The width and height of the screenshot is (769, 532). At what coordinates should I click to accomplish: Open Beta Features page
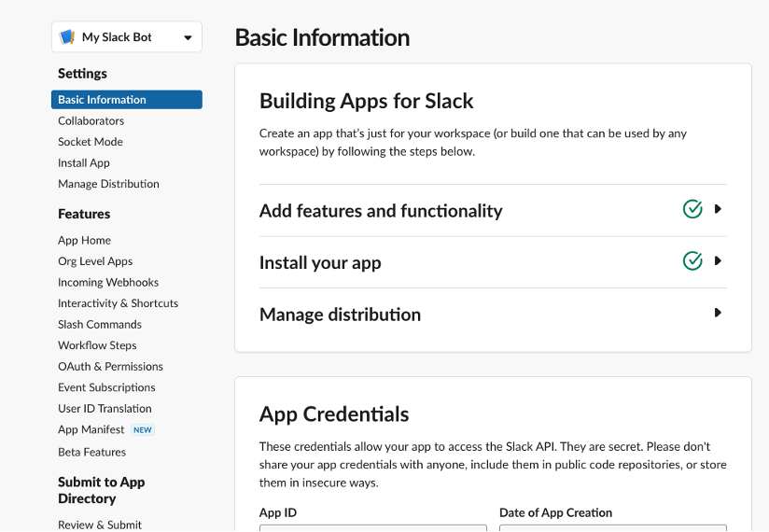pos(91,452)
